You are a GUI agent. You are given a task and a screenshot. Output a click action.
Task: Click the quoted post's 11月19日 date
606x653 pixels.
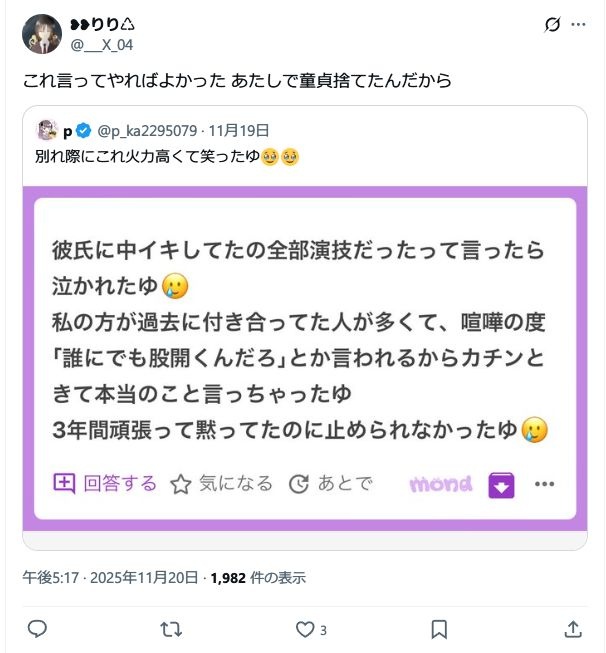239,130
